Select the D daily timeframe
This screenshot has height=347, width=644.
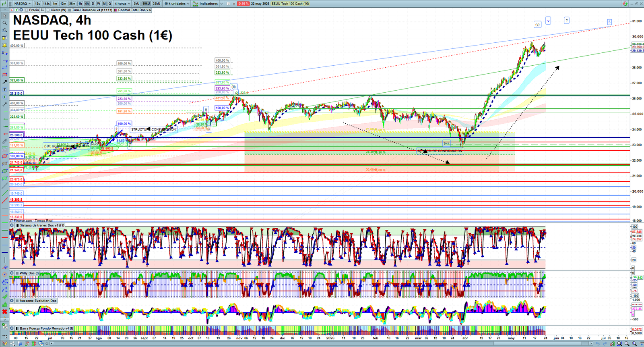(x=93, y=4)
